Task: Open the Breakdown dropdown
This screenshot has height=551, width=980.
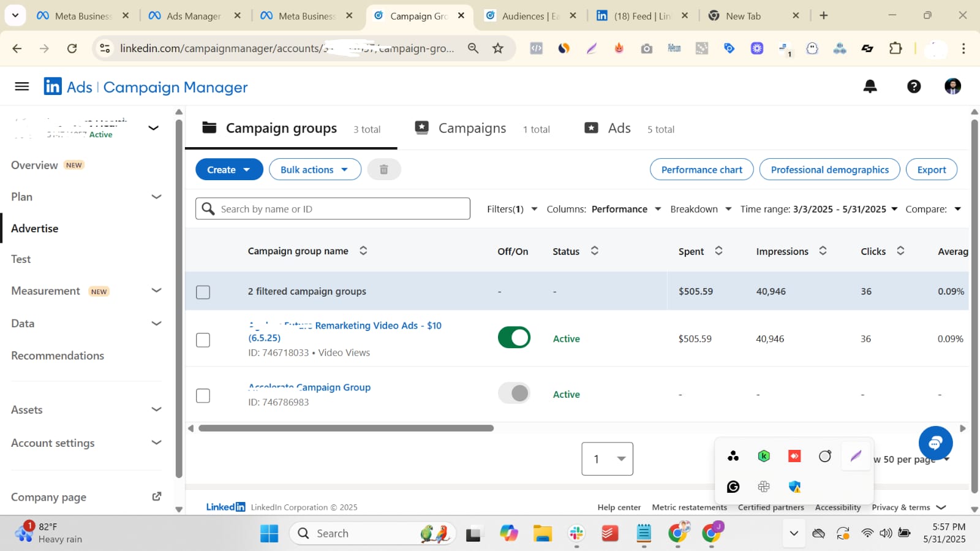Action: coord(701,209)
